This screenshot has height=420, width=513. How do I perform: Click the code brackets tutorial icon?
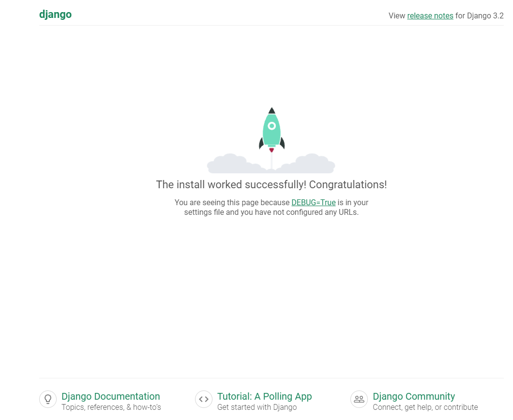coord(204,399)
